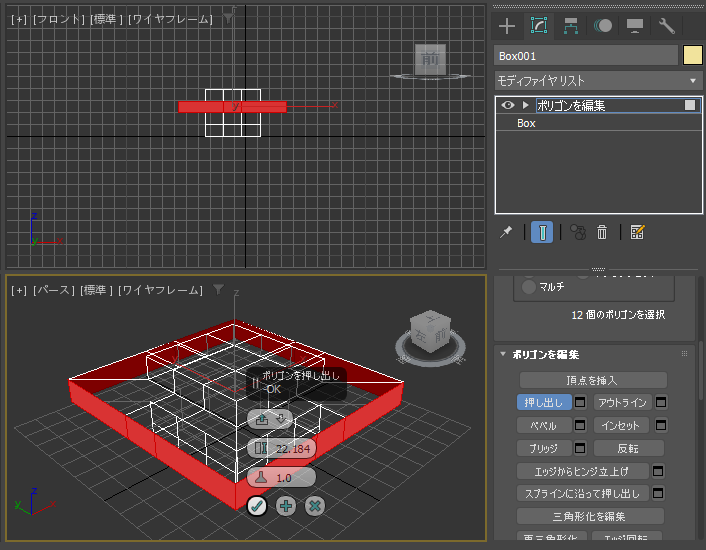Cancel extrude with the X icon
This screenshot has height=550, width=706.
click(315, 506)
